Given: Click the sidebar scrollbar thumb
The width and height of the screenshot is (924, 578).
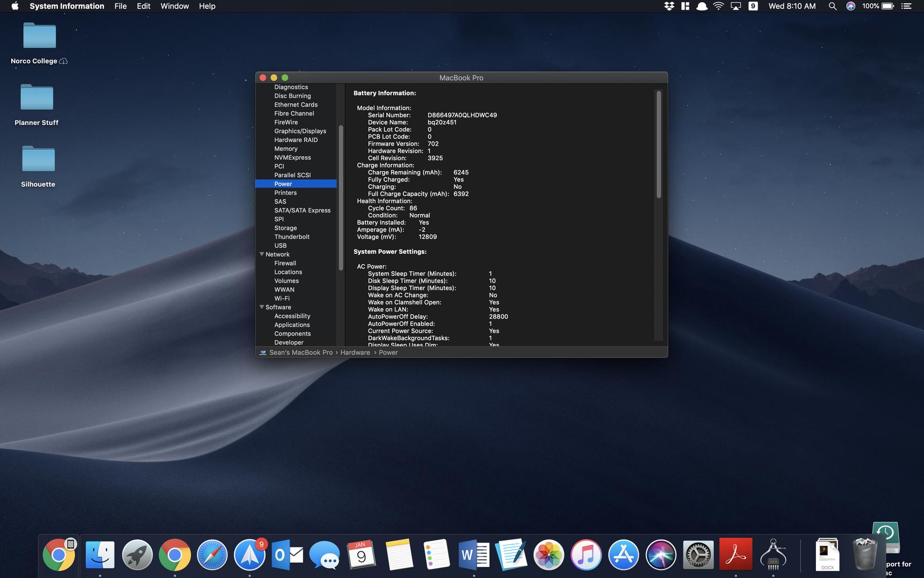Looking at the screenshot, I should (x=341, y=197).
